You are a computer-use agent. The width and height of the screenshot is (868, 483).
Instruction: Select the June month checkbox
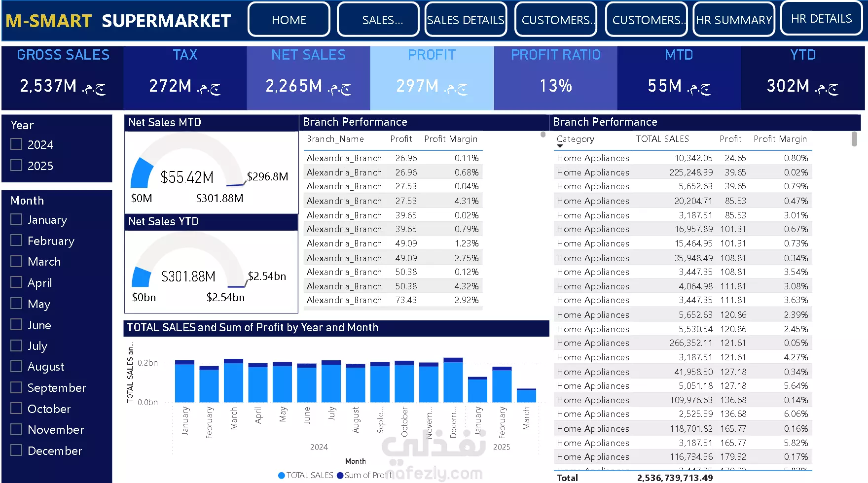(16, 324)
